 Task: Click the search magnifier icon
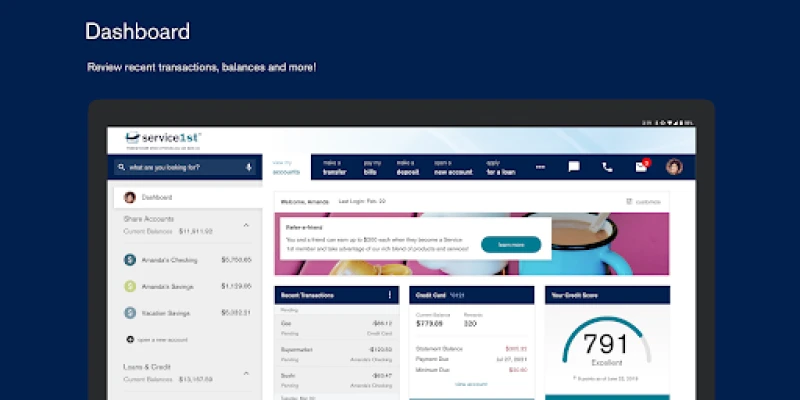click(x=121, y=167)
